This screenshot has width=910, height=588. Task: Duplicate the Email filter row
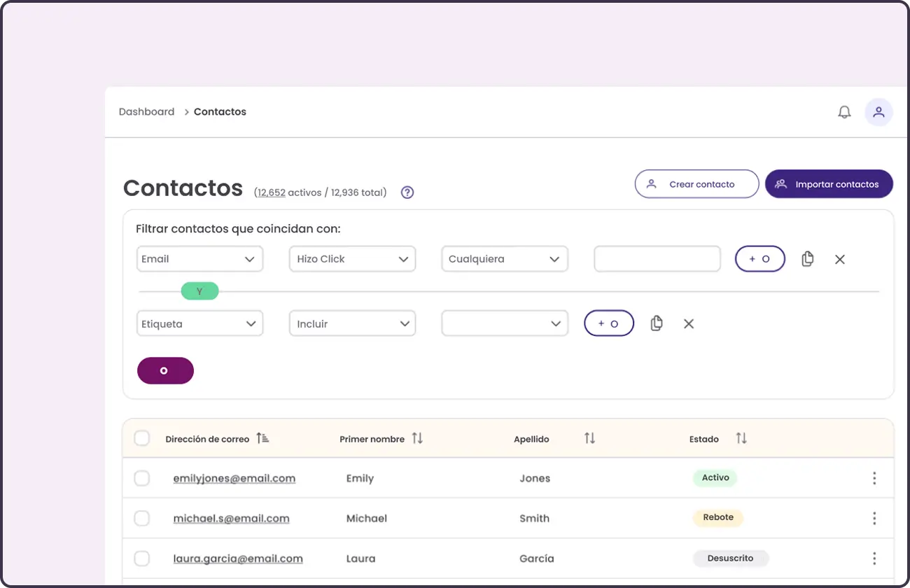[x=807, y=258]
